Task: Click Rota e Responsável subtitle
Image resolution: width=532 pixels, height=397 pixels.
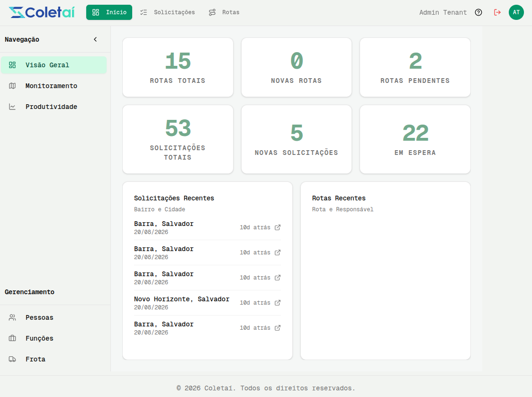Action: click(x=343, y=209)
